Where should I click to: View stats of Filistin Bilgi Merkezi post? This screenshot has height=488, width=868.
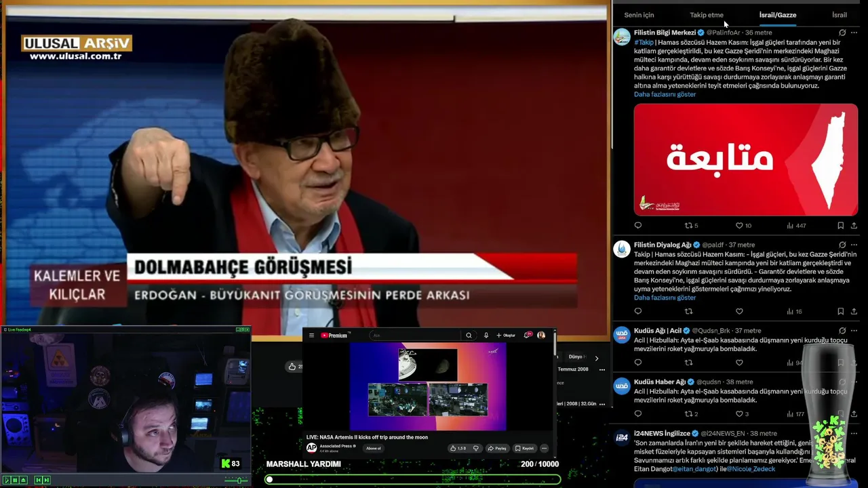pyautogui.click(x=796, y=226)
